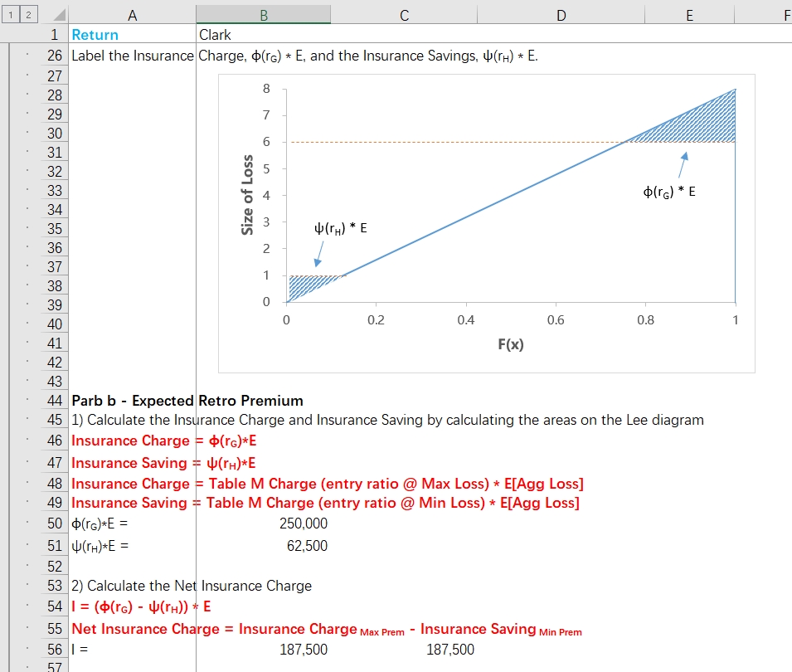Click outline level 1 button
Screen dimensions: 792x672
pos(11,15)
